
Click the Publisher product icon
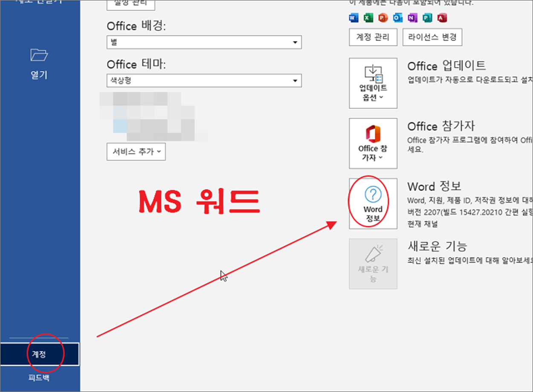coord(427,17)
